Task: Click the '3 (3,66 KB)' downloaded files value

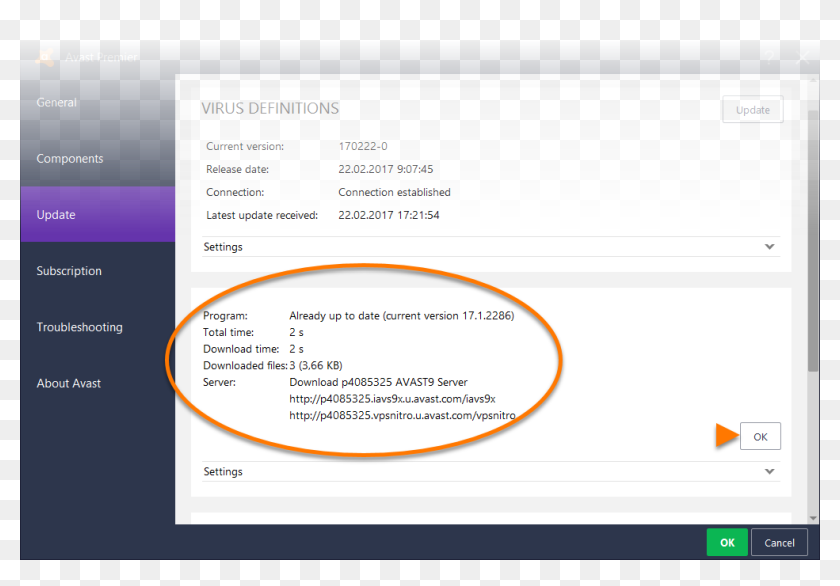Action: [x=316, y=365]
